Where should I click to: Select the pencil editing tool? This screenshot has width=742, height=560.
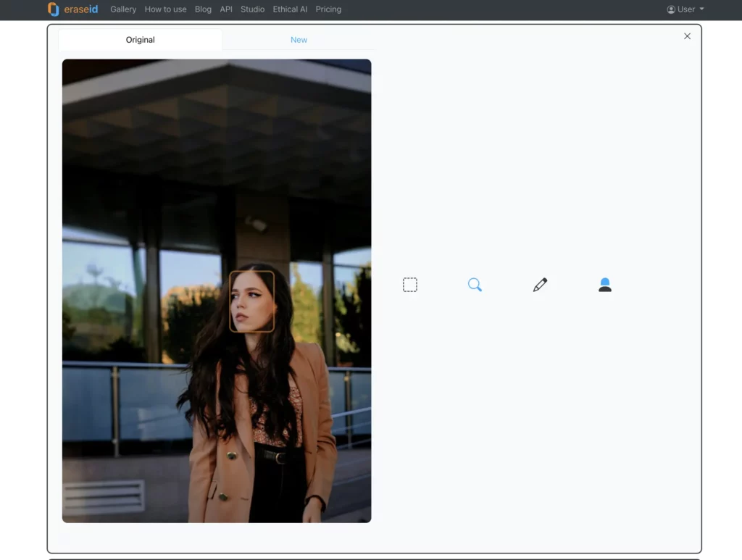540,284
